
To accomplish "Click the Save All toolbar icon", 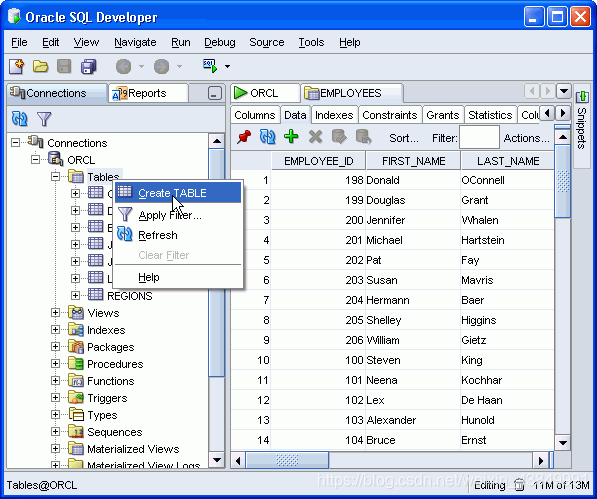I will [x=88, y=66].
